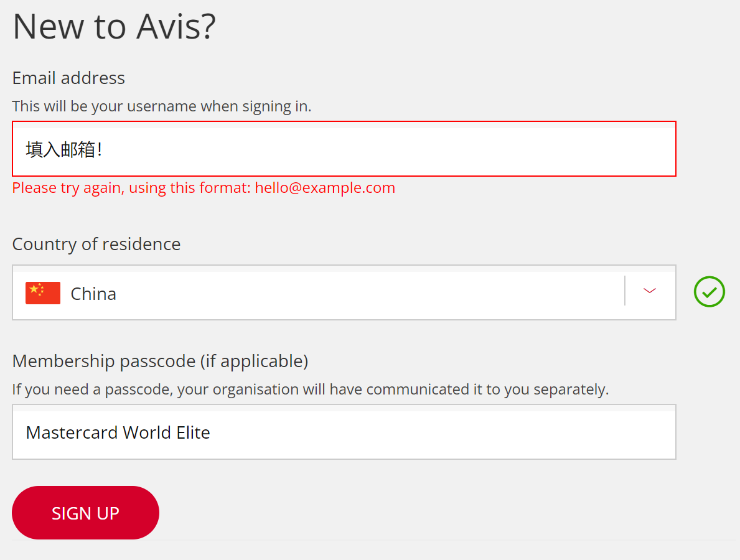Click the hello@example.com example text
The width and height of the screenshot is (740, 560).
(325, 188)
